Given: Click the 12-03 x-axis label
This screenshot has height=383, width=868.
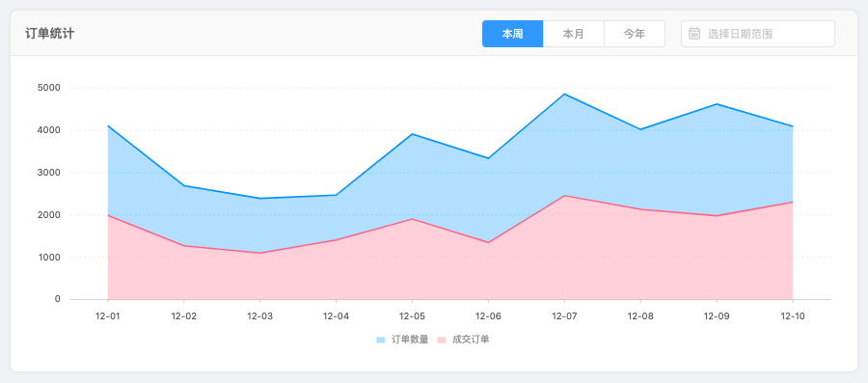Looking at the screenshot, I should coord(259,316).
